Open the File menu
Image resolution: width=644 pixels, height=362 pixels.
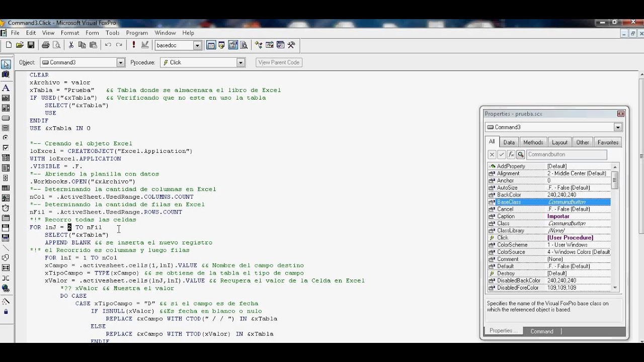point(15,33)
